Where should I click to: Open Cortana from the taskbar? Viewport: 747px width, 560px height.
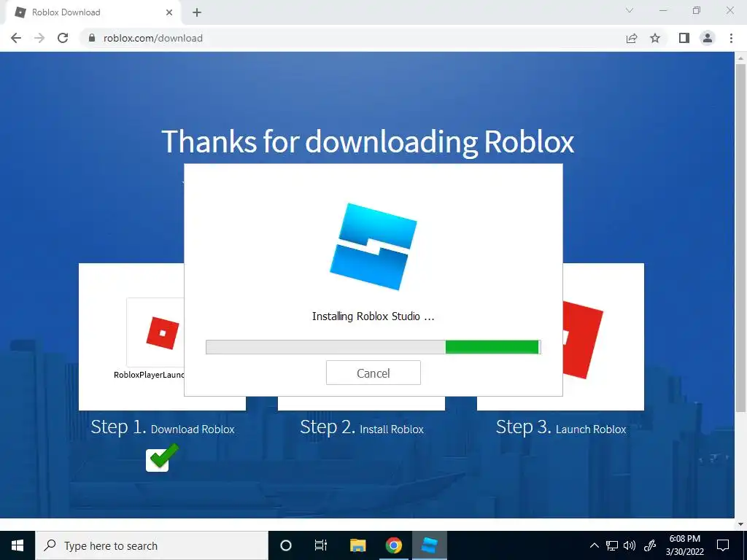(x=286, y=545)
